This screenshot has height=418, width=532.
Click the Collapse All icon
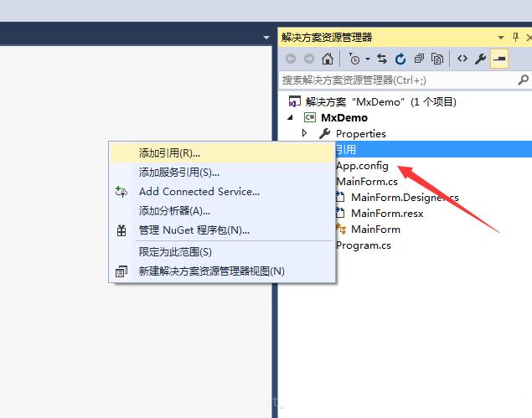coord(419,59)
